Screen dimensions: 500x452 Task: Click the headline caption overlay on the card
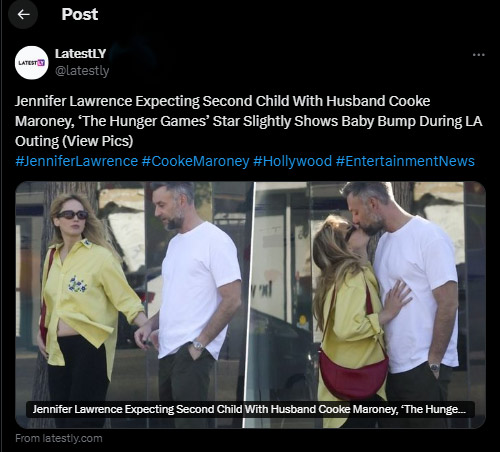pos(250,409)
